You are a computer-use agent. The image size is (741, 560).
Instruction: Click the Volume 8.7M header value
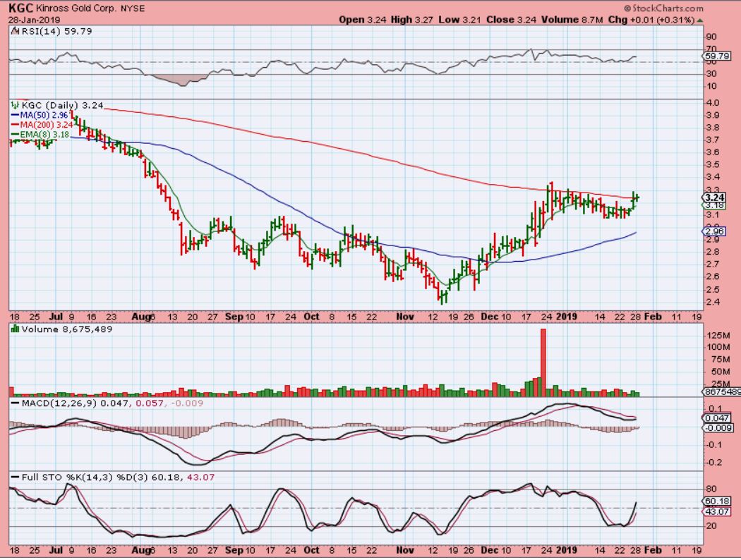(572, 20)
